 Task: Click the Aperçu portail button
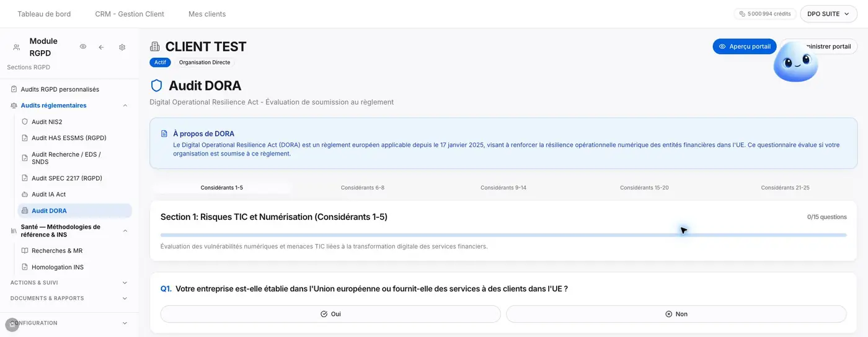point(745,46)
